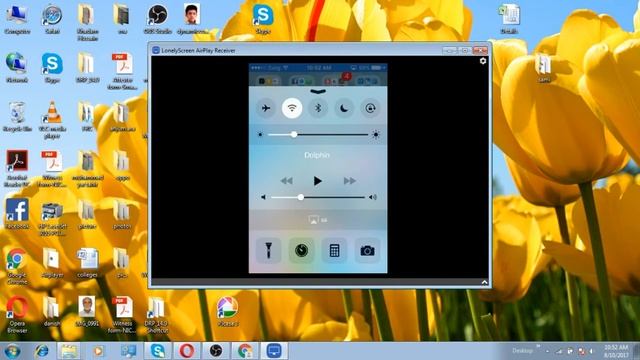640x360 pixels.
Task: Turn on the flashlight shortcut
Action: (268, 250)
